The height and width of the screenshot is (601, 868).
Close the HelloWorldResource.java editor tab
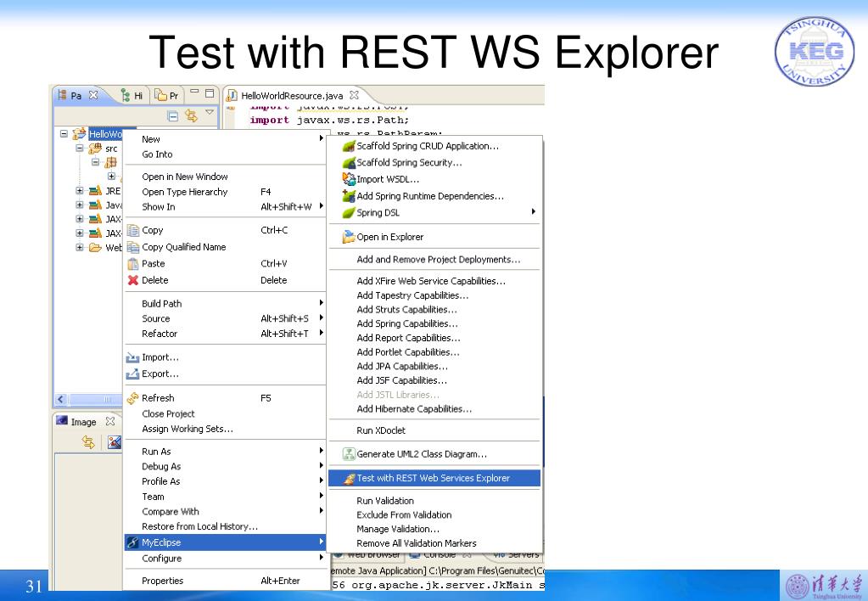pyautogui.click(x=355, y=95)
